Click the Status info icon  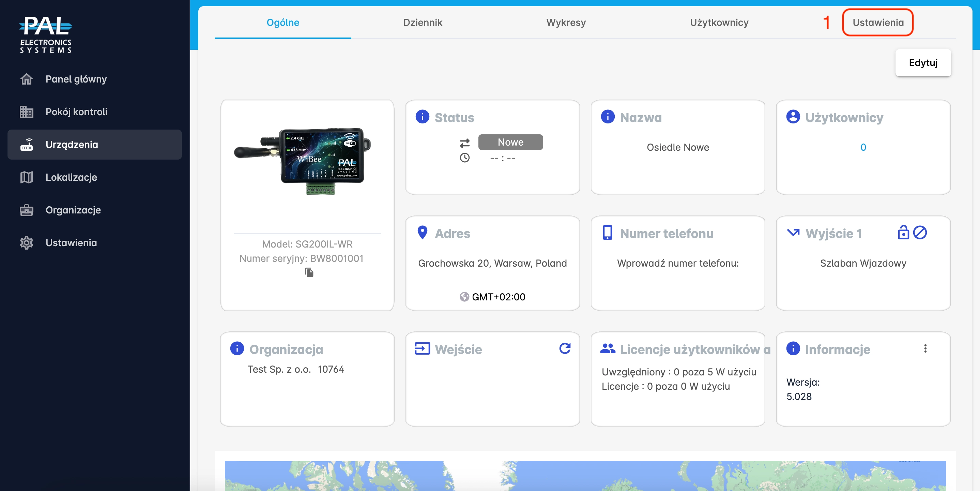(x=422, y=117)
